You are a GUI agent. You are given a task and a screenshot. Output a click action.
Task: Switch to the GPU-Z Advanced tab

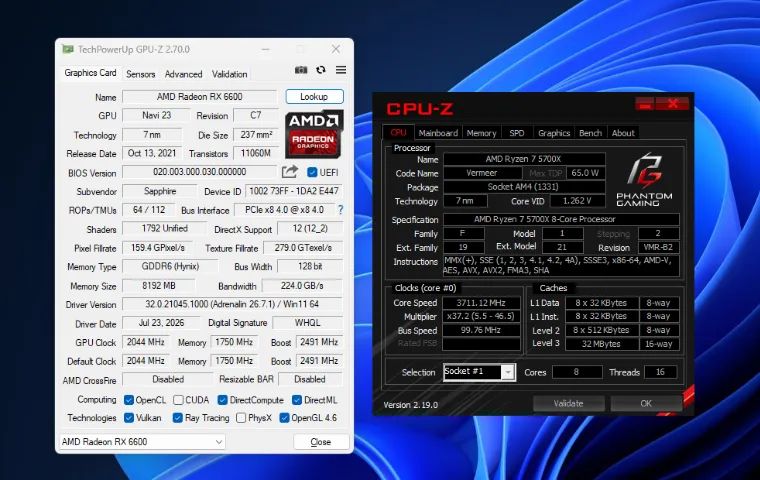pyautogui.click(x=183, y=74)
